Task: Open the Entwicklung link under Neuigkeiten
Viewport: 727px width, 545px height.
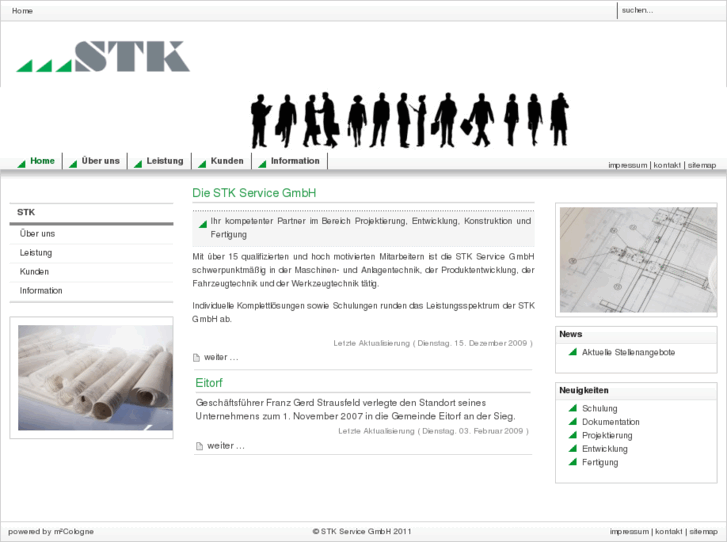Action: coord(605,449)
